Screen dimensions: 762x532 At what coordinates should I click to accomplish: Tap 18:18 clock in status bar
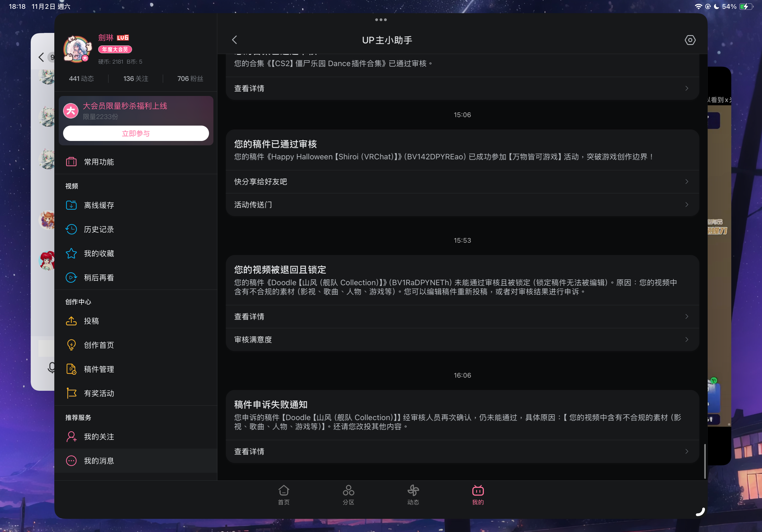pyautogui.click(x=17, y=6)
